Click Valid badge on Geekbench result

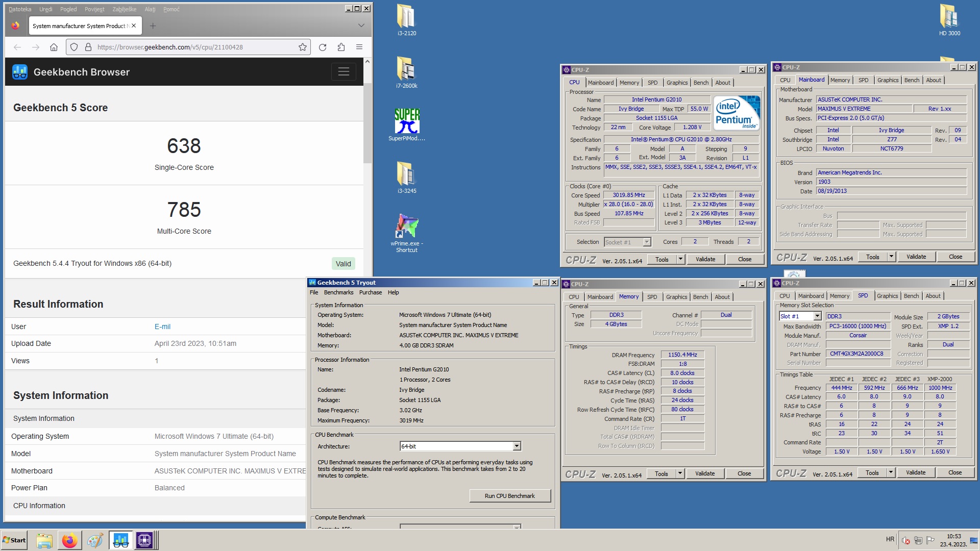click(x=343, y=264)
